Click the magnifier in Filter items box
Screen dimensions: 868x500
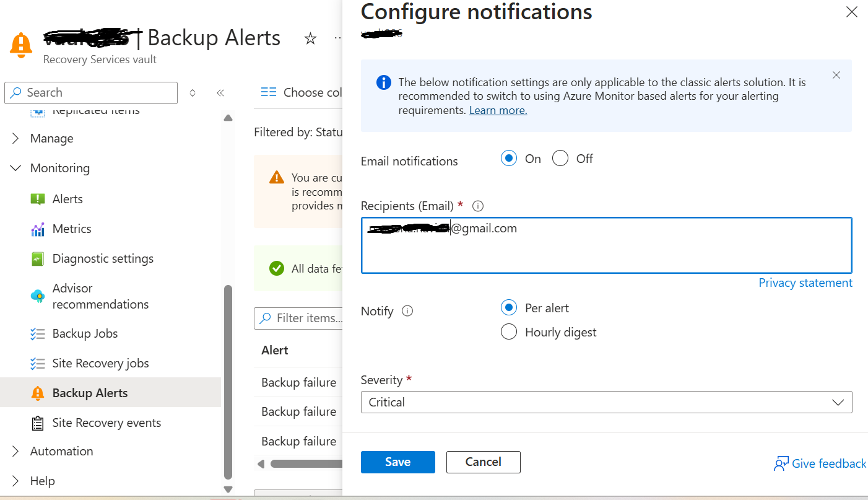(x=266, y=318)
